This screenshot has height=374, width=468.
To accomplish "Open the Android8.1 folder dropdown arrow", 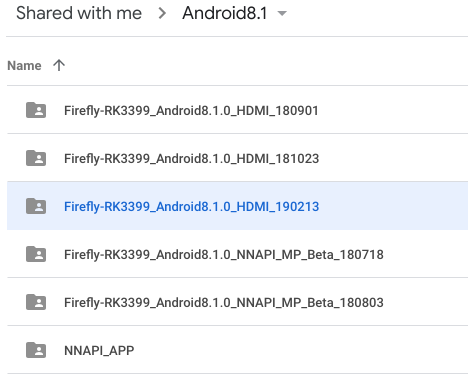I will click(x=282, y=13).
